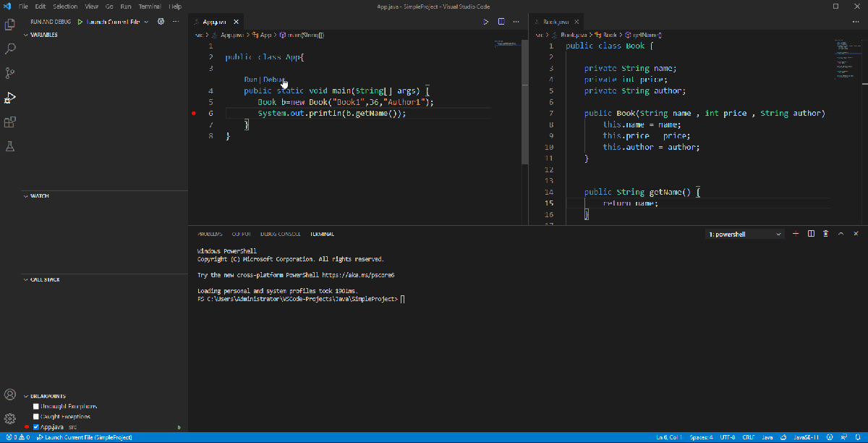Image resolution: width=868 pixels, height=443 pixels.
Task: Open the Go menu
Action: point(109,6)
